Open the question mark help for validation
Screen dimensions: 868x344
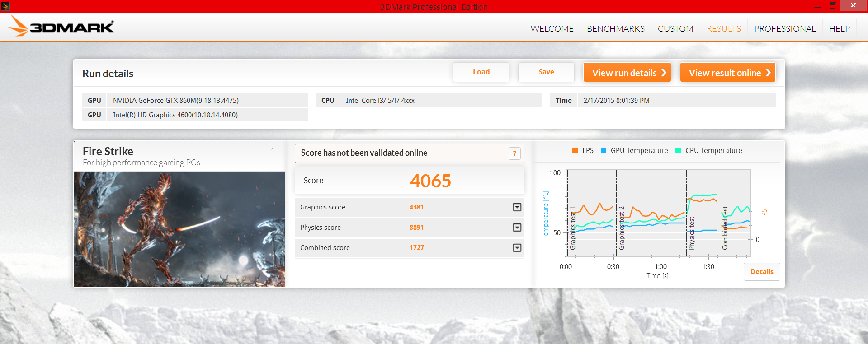pos(514,153)
